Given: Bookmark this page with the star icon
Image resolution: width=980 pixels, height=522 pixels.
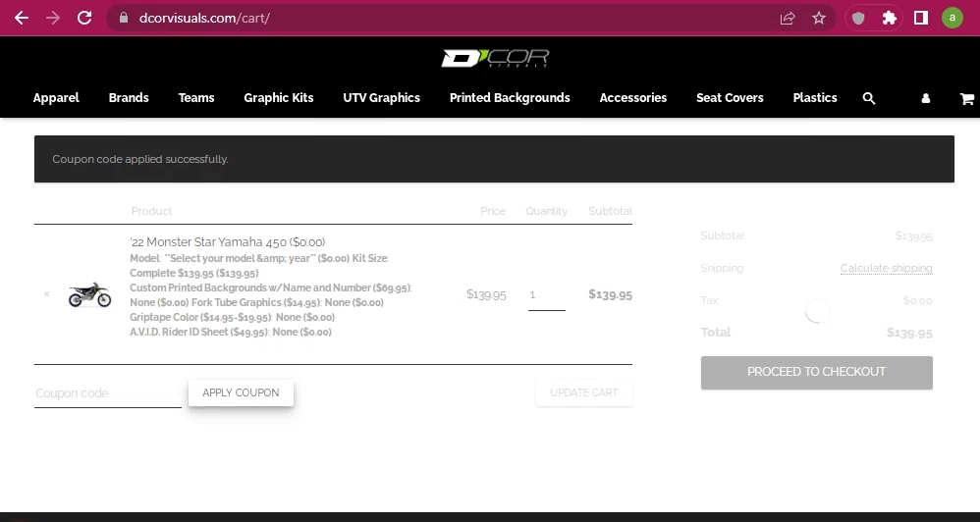Looking at the screenshot, I should click(819, 18).
